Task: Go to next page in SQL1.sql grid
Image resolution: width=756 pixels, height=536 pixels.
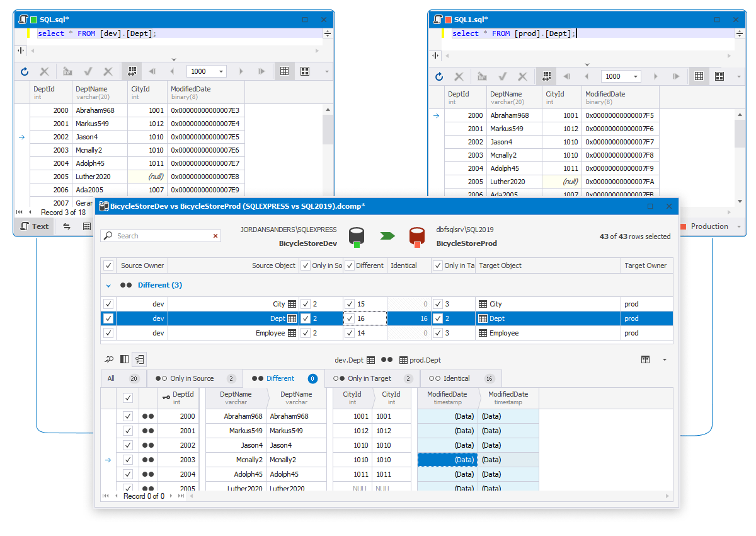Action: click(x=655, y=77)
